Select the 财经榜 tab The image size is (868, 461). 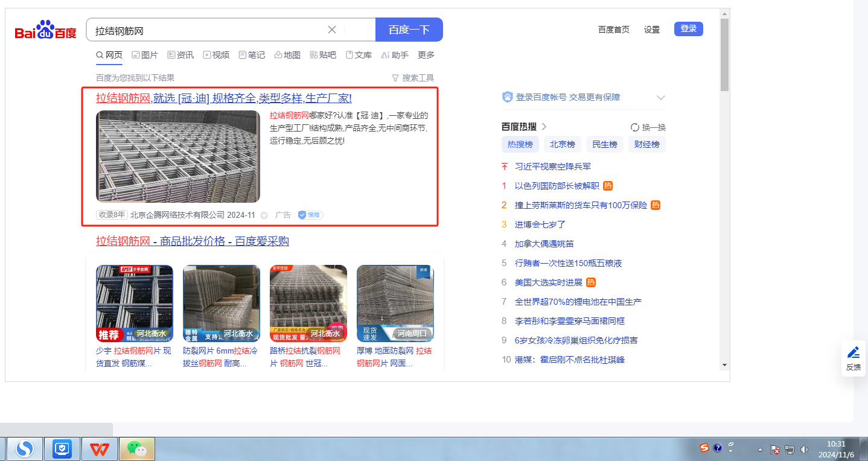coord(647,144)
